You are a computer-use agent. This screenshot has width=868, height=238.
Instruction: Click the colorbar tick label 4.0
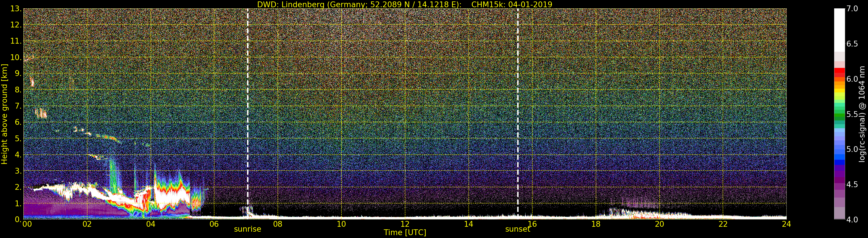point(852,220)
